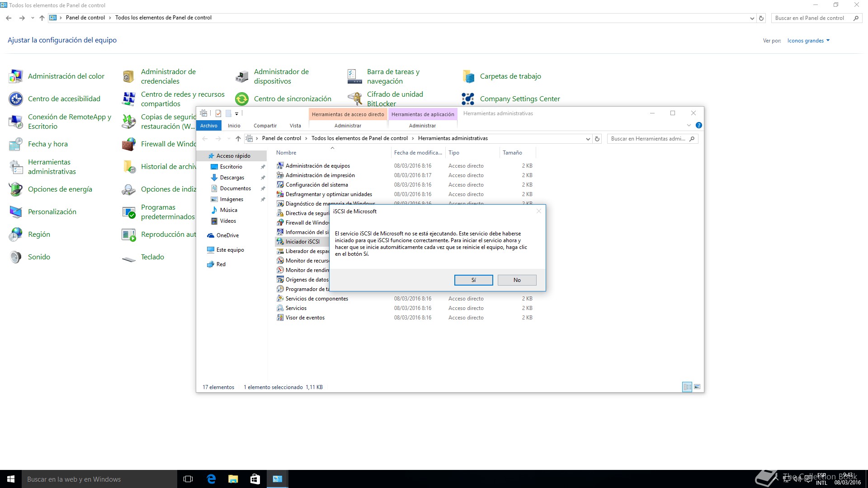868x488 pixels.
Task: Switch to large icons view toggle
Action: click(x=697, y=387)
